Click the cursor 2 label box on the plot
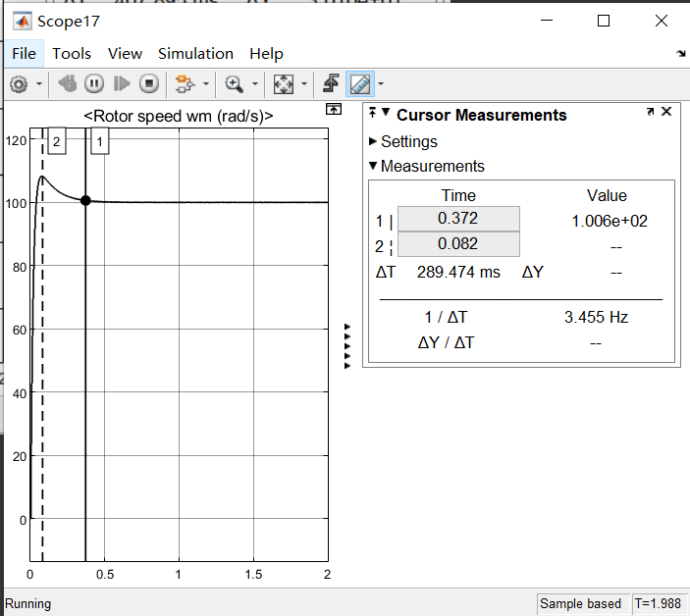690x616 pixels. tap(57, 141)
